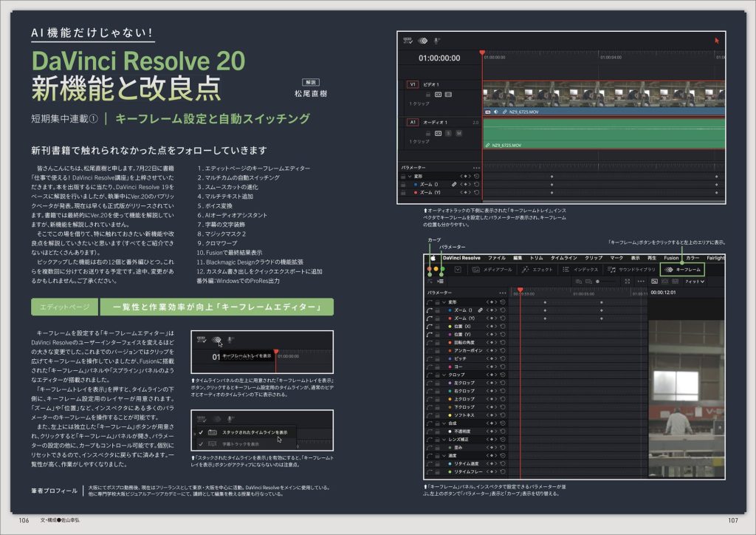Add keyframe diamond on ピッチ row
The image size is (756, 535).
click(x=492, y=358)
